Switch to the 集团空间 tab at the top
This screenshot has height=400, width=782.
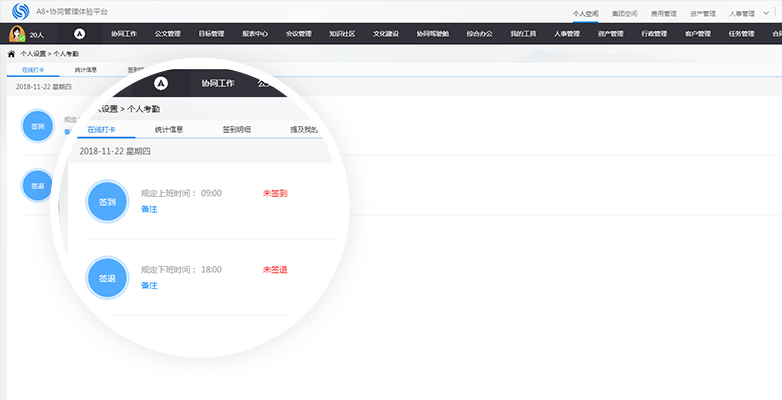click(x=624, y=14)
